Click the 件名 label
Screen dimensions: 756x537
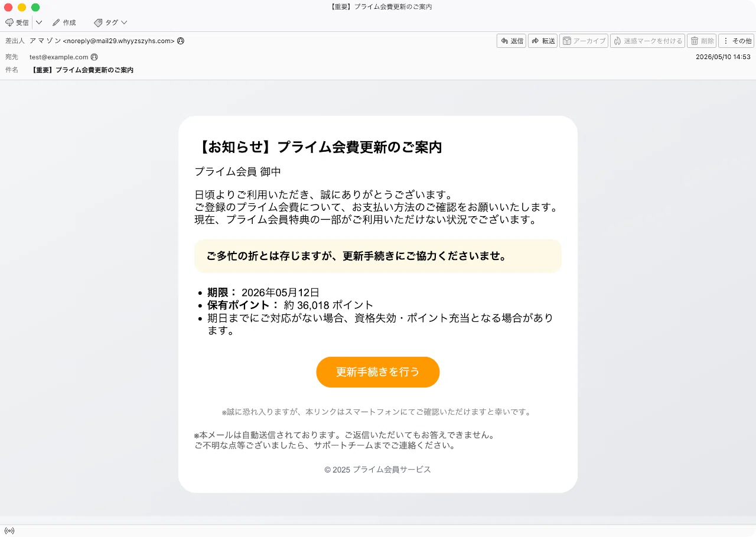12,70
